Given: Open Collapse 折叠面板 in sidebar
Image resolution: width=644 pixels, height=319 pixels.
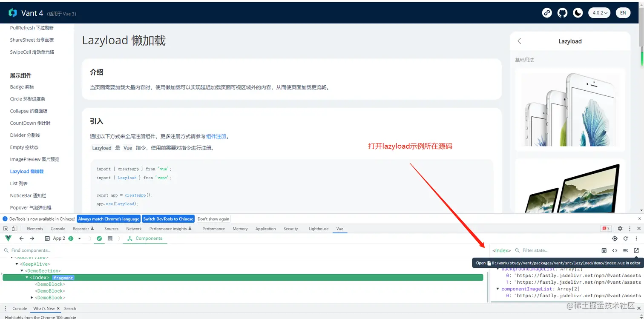Looking at the screenshot, I should (29, 111).
